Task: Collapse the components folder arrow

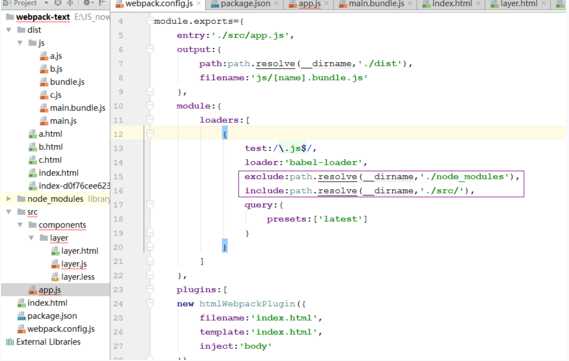Action: [x=20, y=225]
